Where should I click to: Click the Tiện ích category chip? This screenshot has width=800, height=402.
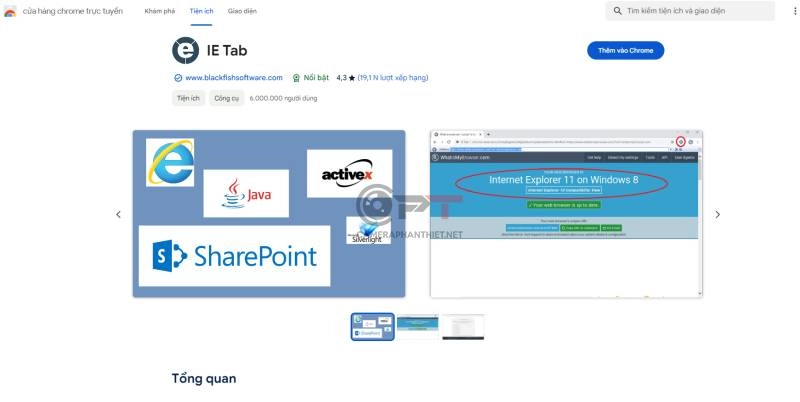188,98
